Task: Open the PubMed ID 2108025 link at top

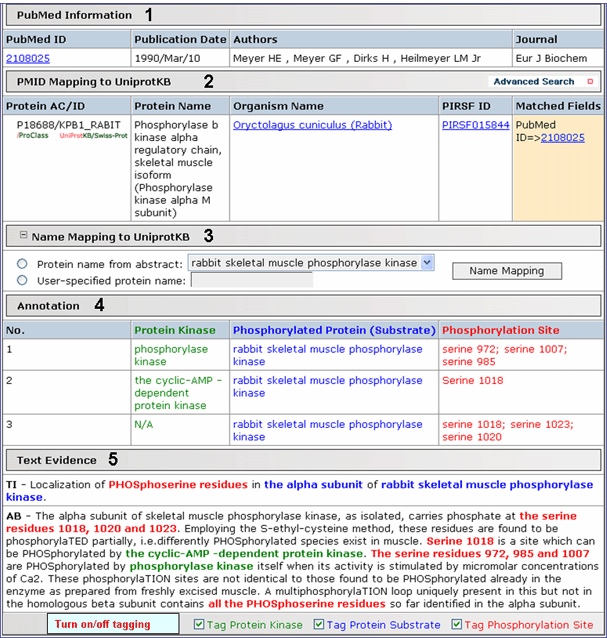Action: point(25,58)
